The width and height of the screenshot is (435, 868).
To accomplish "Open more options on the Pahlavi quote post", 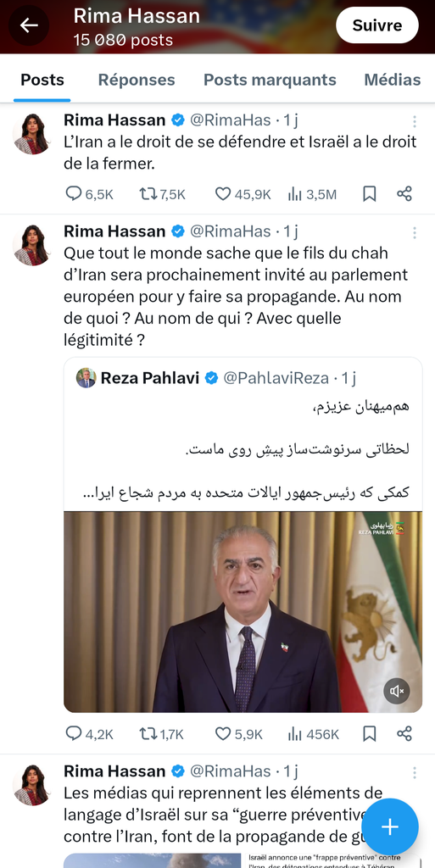I will click(x=414, y=233).
